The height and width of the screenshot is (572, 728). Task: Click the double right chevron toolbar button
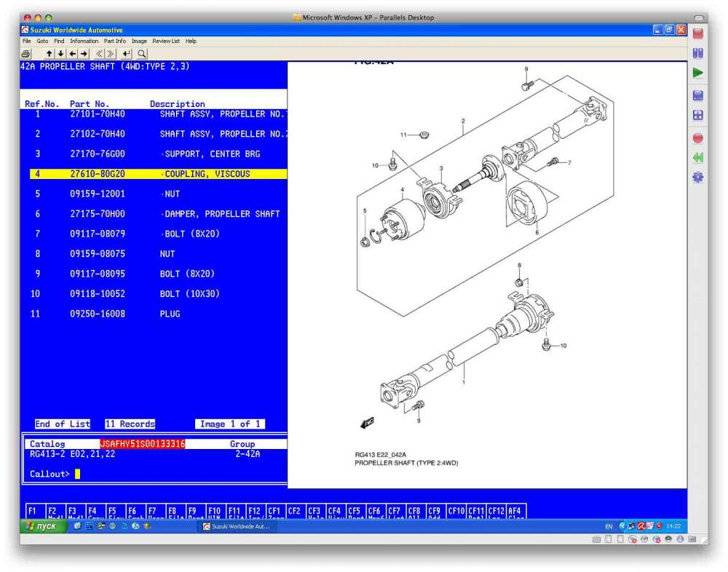point(111,54)
